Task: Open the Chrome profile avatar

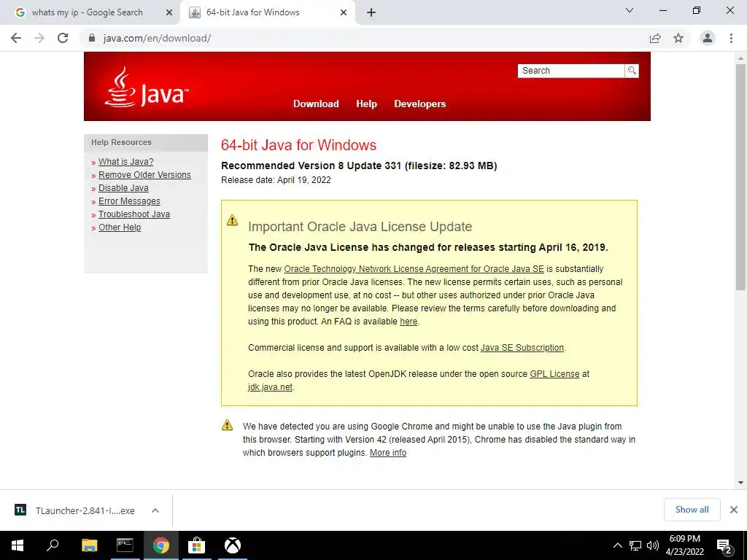Action: pyautogui.click(x=708, y=38)
